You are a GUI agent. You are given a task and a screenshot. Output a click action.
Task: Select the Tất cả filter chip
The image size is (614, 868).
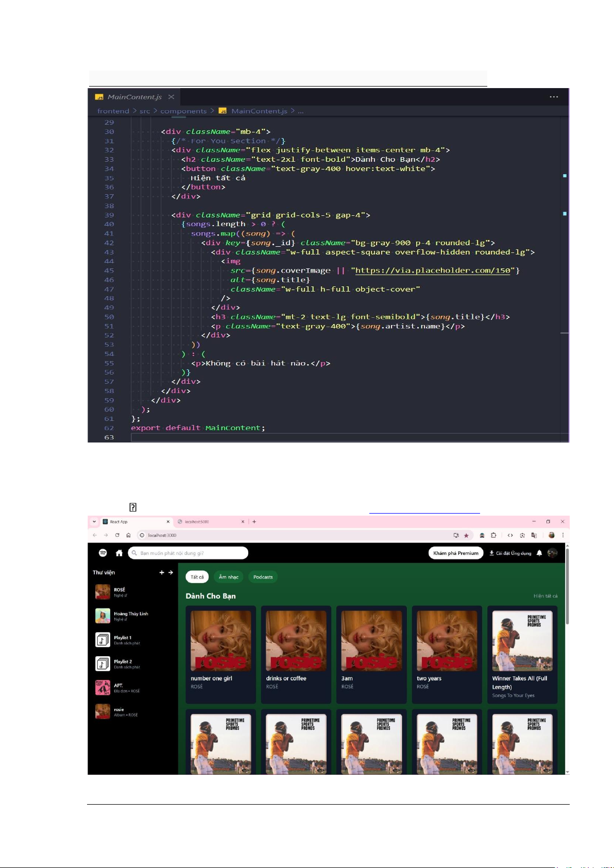(197, 577)
